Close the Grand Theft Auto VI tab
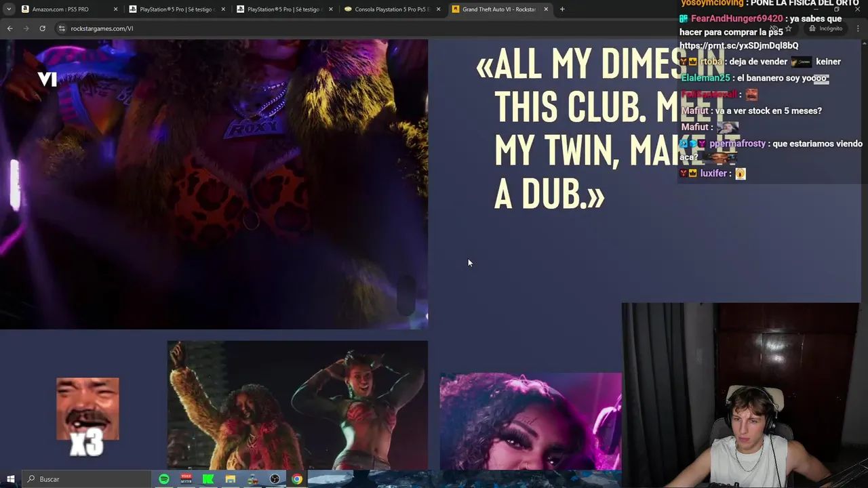This screenshot has height=488, width=868. [546, 9]
